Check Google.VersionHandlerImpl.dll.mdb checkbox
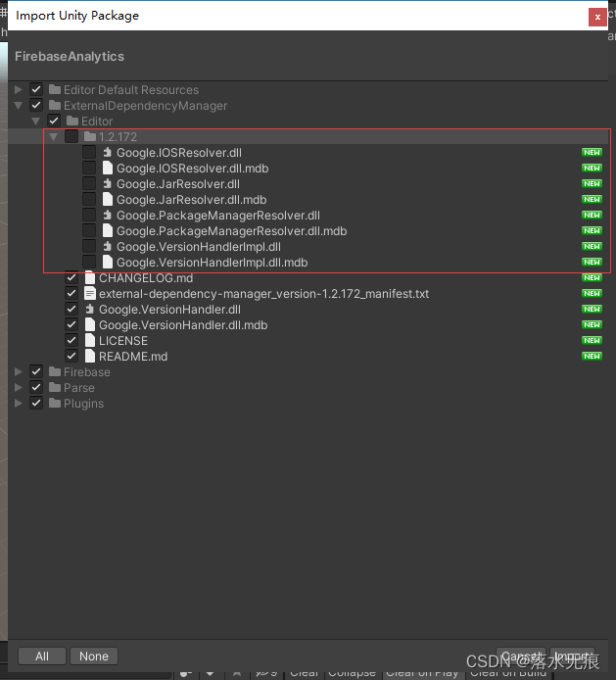This screenshot has height=680, width=616. [x=89, y=262]
